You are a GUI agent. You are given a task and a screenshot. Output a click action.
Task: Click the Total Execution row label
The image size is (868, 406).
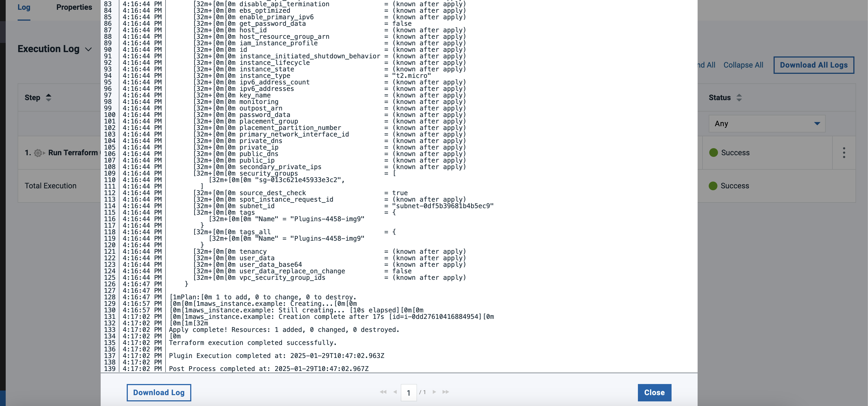tap(50, 186)
